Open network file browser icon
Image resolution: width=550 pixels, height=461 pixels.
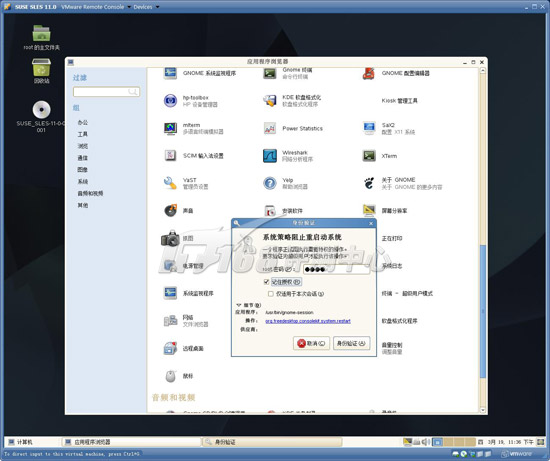[x=170, y=321]
